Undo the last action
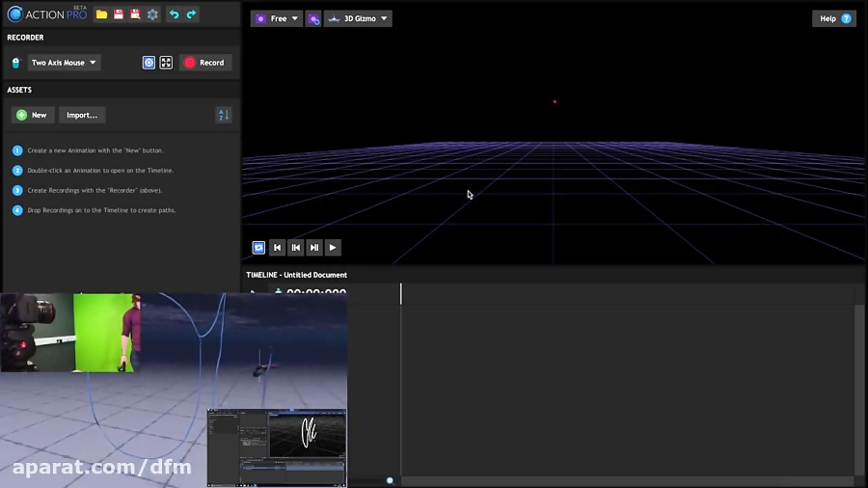 [x=174, y=14]
